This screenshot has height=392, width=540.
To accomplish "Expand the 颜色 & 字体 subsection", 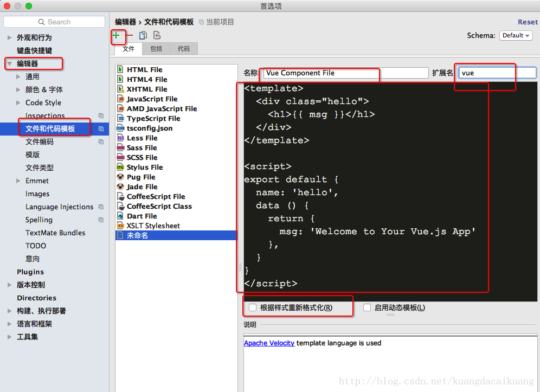I will (18, 89).
